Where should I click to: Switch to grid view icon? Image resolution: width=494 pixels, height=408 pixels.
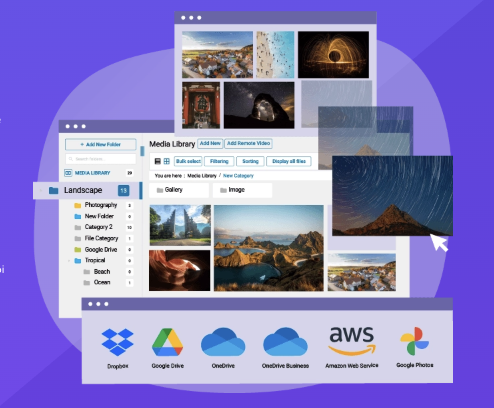pos(167,161)
